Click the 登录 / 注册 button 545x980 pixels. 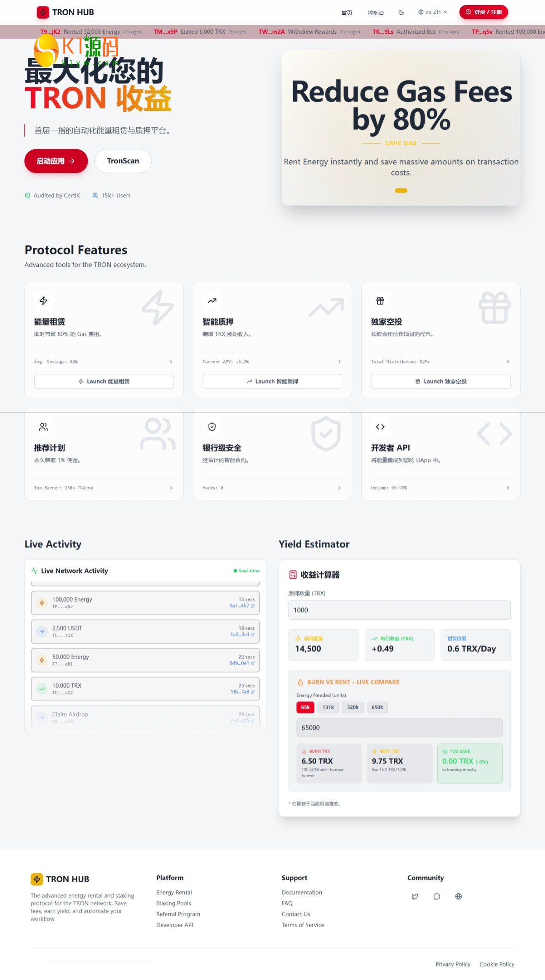484,12
